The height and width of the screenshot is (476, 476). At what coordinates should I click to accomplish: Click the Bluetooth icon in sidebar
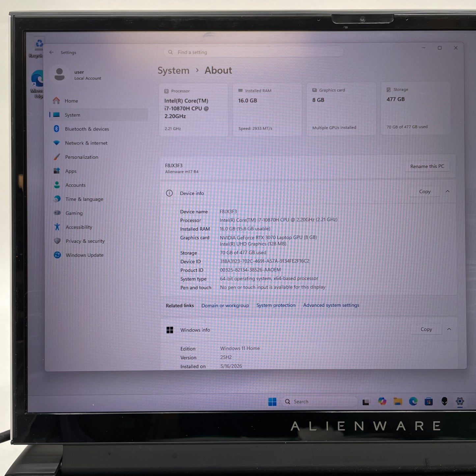pyautogui.click(x=56, y=129)
